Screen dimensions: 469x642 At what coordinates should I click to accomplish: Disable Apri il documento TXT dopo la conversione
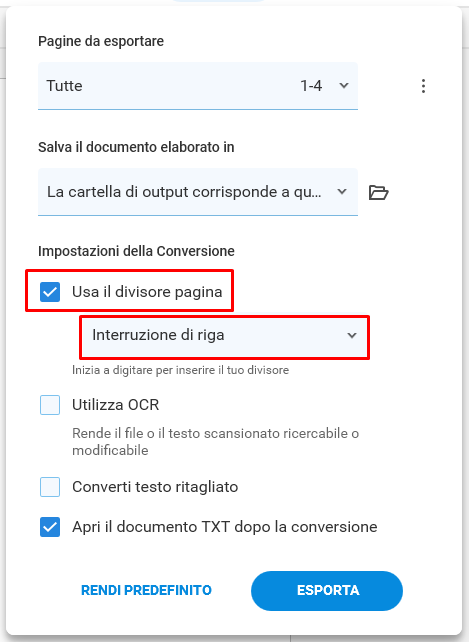tap(50, 527)
